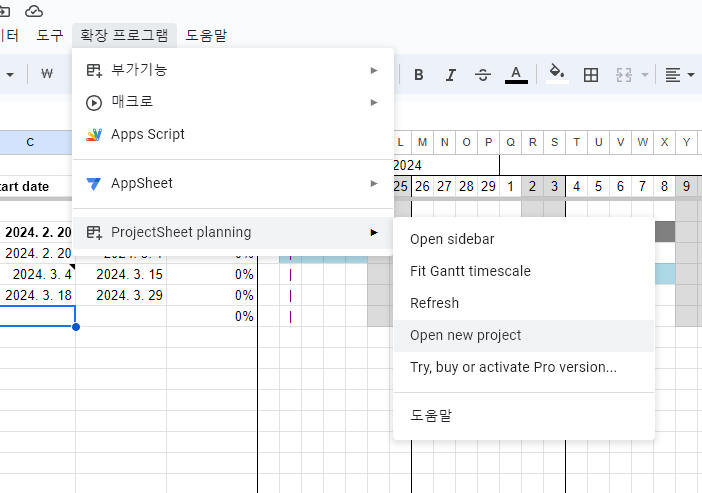Screen dimensions: 702x493
Task: Open the cell borders tool
Action: [591, 75]
